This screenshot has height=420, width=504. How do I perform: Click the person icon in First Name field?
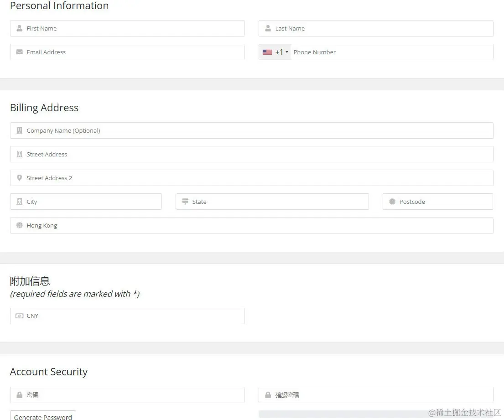19,28
